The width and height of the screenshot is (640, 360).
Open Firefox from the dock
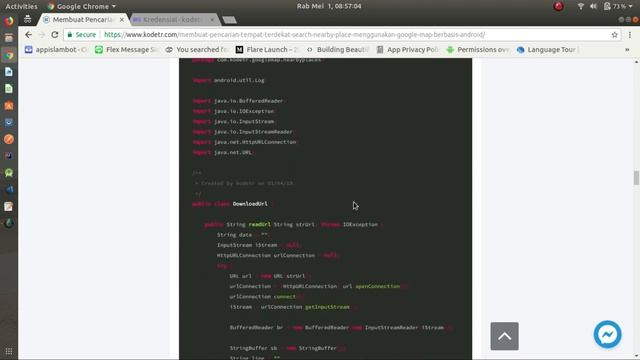pyautogui.click(x=9, y=21)
